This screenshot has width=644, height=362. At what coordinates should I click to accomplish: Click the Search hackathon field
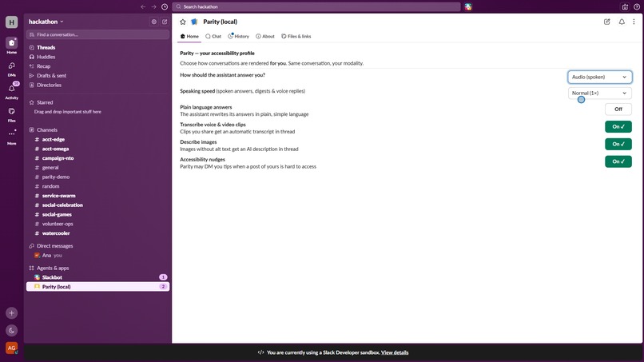[316, 6]
